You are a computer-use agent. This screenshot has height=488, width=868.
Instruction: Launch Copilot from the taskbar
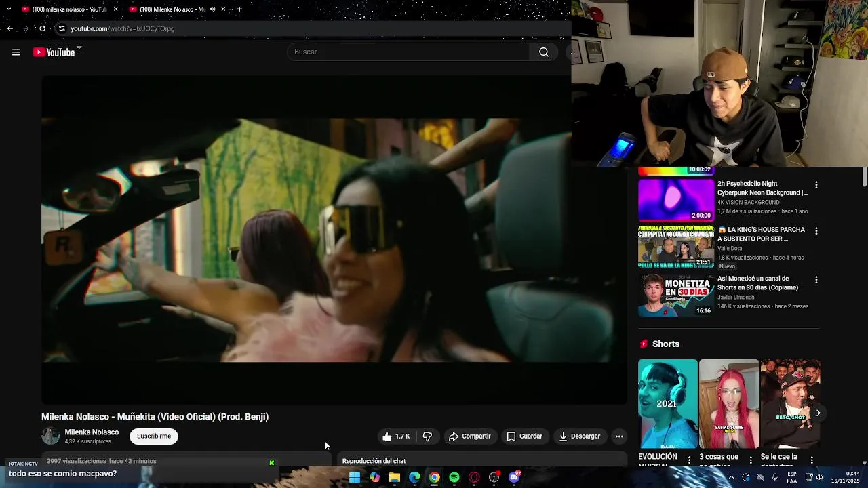(x=374, y=477)
